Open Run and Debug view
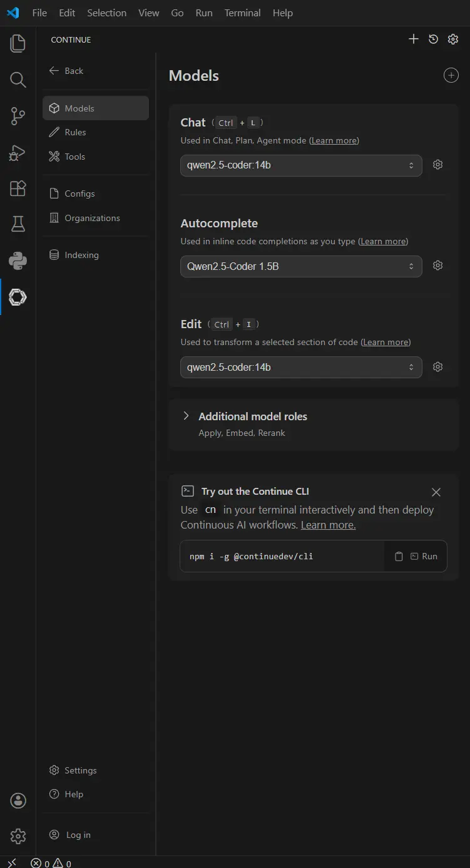 (18, 152)
